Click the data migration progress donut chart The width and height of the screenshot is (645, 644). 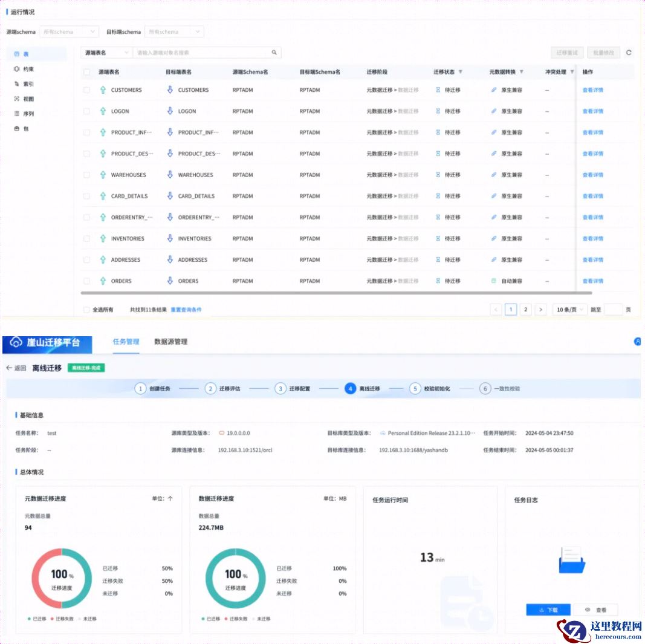pyautogui.click(x=236, y=578)
